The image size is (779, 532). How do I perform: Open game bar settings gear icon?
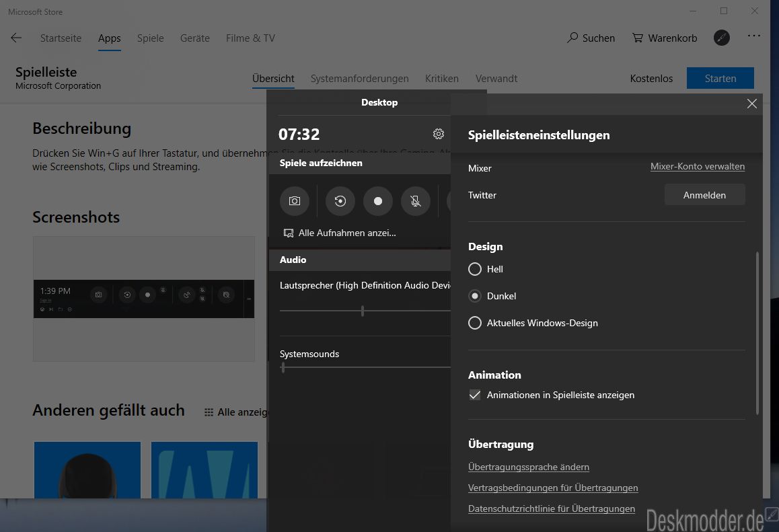[439, 134]
